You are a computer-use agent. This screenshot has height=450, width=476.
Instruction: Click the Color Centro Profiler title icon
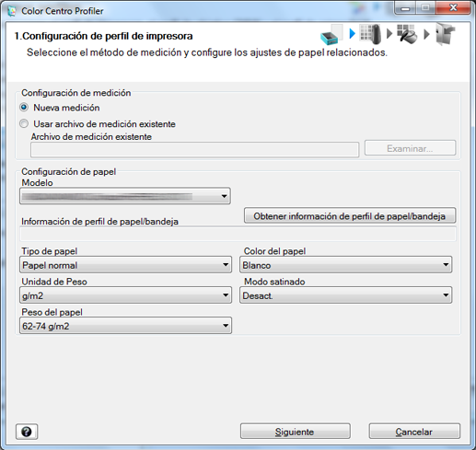(x=12, y=11)
